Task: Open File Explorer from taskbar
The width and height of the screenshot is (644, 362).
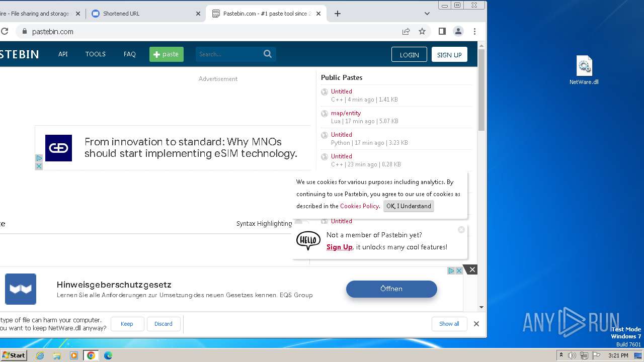Action: (57, 355)
